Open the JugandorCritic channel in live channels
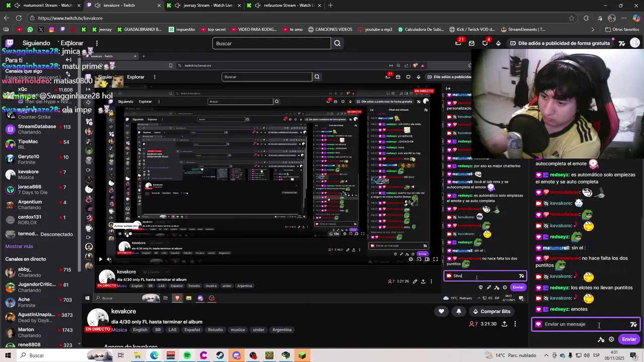 [40, 287]
